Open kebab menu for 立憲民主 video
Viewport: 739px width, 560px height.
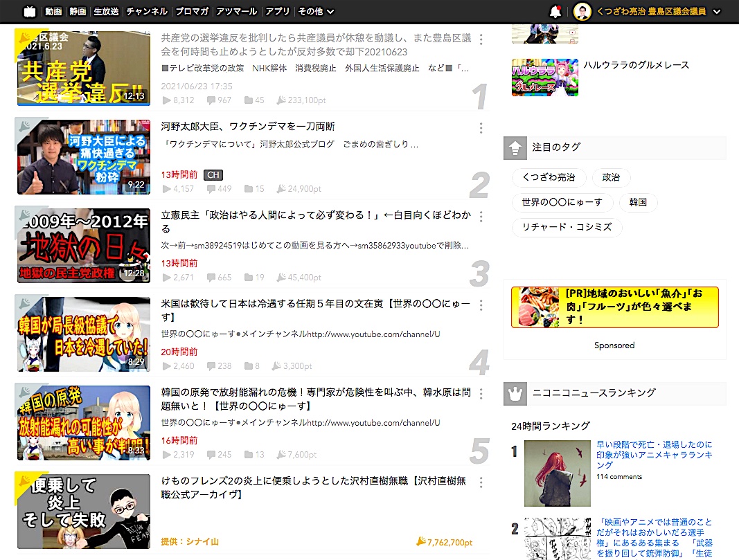(481, 217)
